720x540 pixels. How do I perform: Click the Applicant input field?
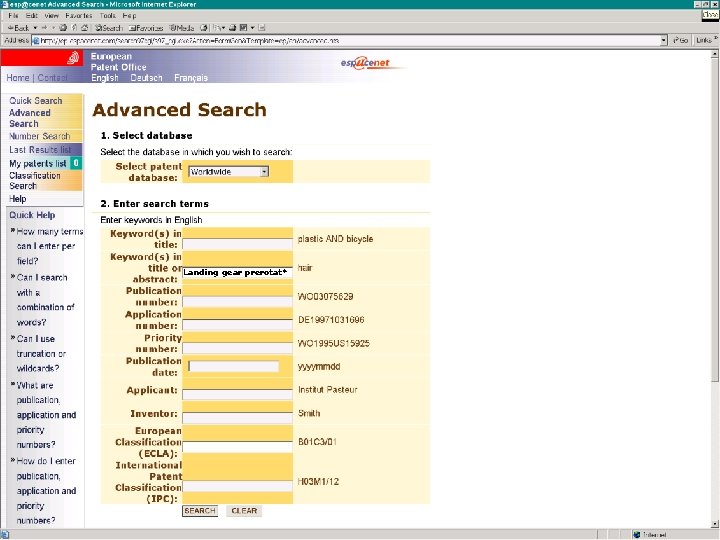click(x=237, y=394)
